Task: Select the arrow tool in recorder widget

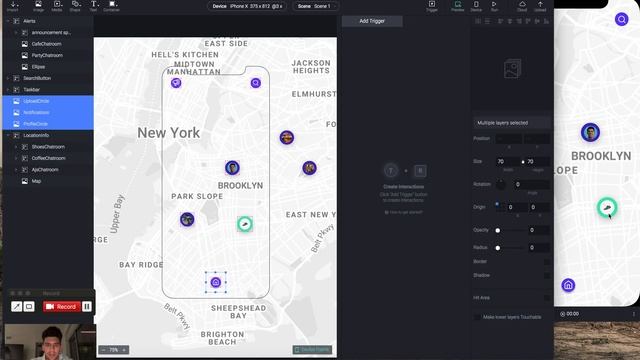Action: point(16,307)
